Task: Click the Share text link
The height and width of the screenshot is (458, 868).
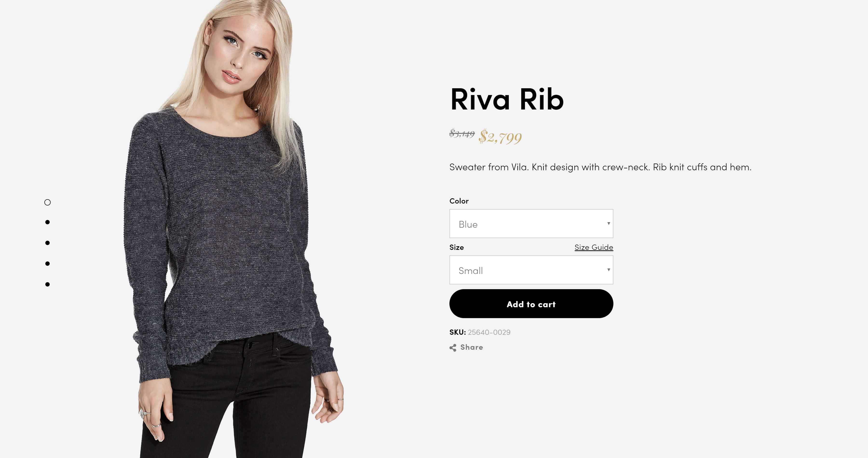Action: point(471,347)
